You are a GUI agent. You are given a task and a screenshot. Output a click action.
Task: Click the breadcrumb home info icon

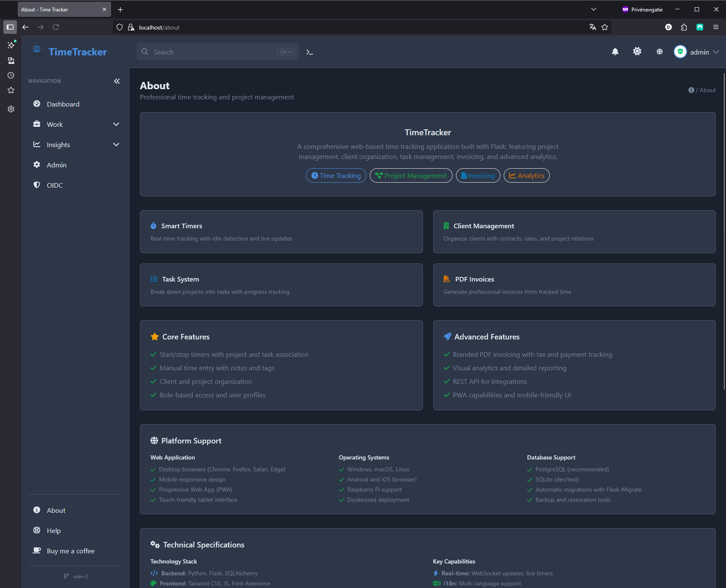click(691, 90)
